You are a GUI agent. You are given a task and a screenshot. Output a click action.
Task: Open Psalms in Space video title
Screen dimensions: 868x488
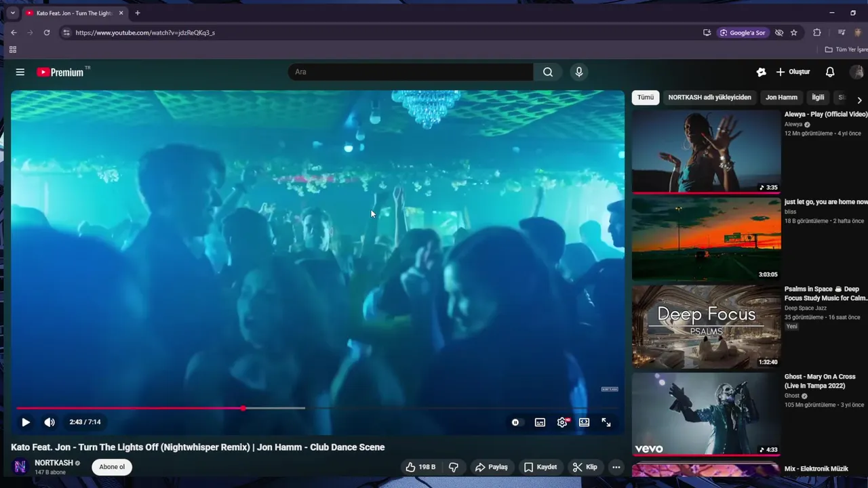pos(826,293)
